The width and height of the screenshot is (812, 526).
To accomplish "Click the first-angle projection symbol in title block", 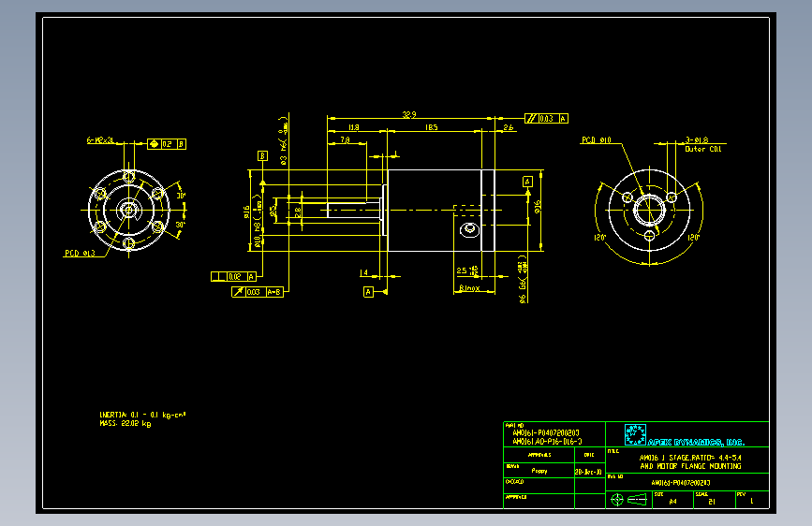I will click(629, 500).
